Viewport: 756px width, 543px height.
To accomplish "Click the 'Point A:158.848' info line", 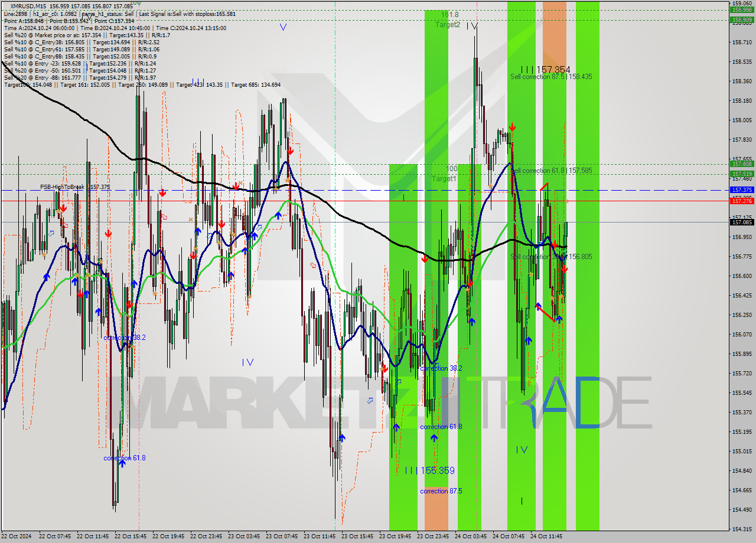I will click(x=69, y=20).
